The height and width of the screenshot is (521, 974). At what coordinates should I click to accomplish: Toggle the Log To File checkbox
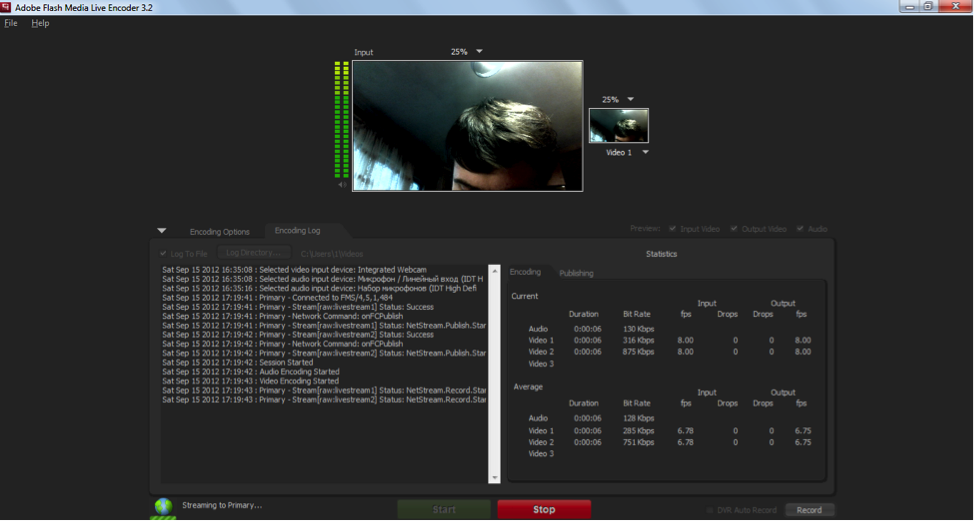click(163, 253)
